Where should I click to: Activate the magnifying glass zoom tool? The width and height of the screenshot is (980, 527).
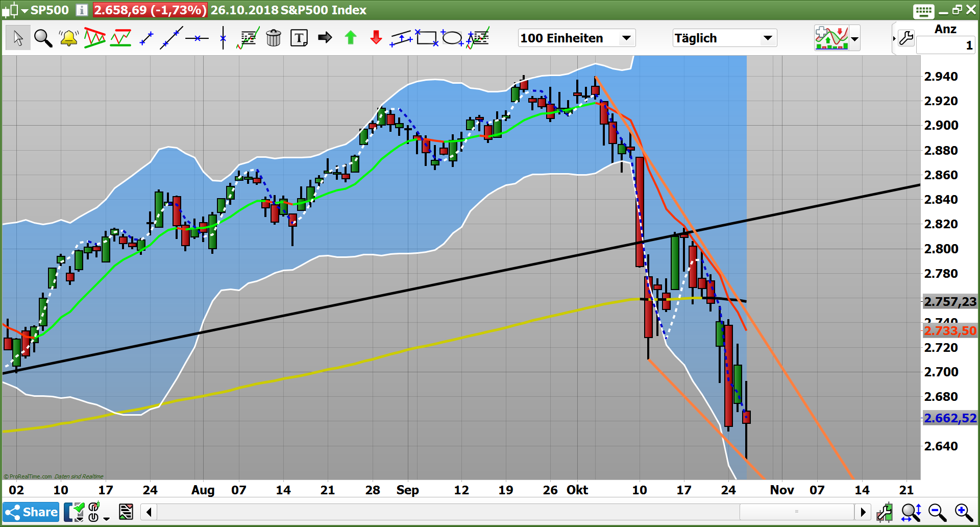[x=43, y=38]
